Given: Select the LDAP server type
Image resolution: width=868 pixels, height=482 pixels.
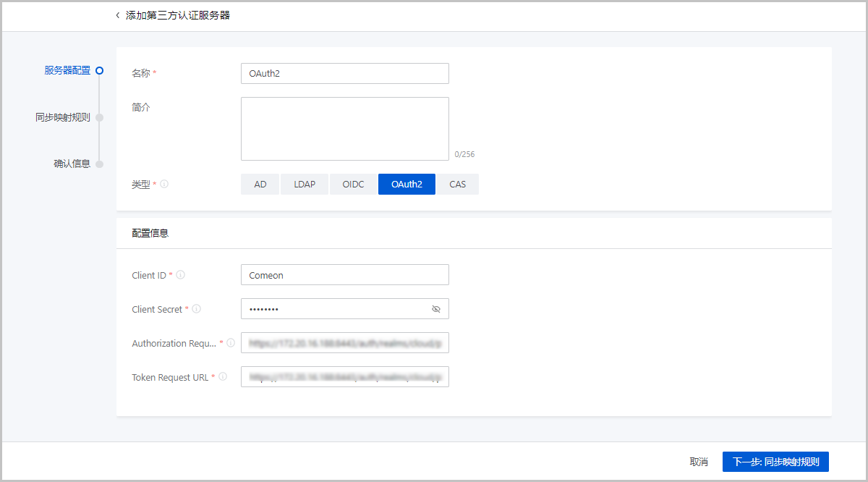Looking at the screenshot, I should (305, 185).
